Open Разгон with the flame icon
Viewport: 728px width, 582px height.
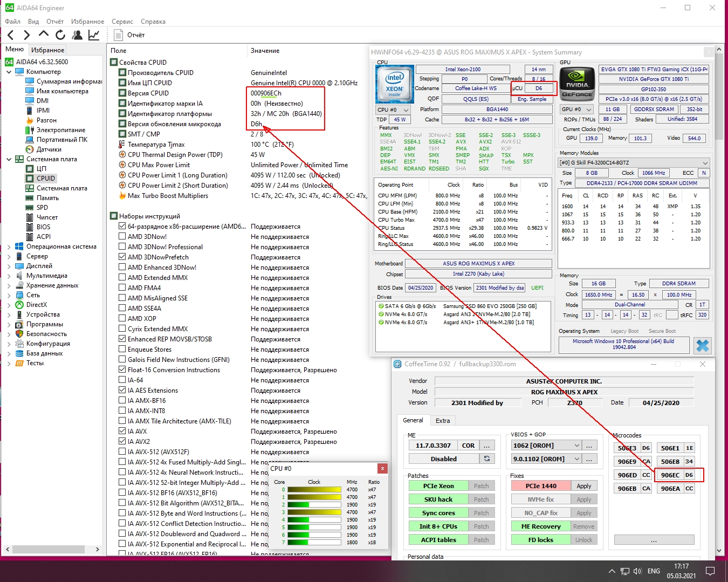point(30,120)
